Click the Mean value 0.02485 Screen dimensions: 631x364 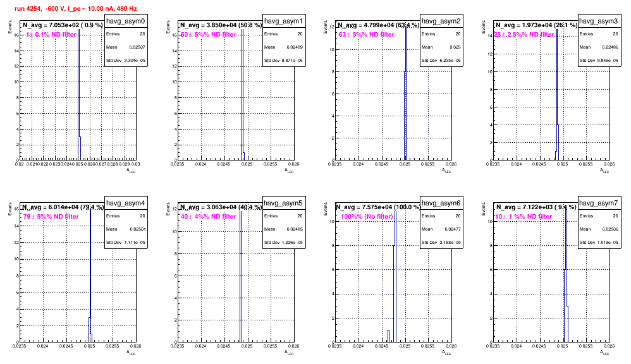(x=295, y=229)
